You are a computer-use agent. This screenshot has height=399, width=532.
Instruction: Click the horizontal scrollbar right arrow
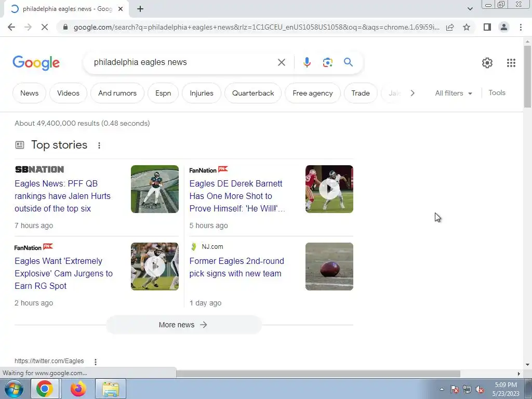point(518,374)
